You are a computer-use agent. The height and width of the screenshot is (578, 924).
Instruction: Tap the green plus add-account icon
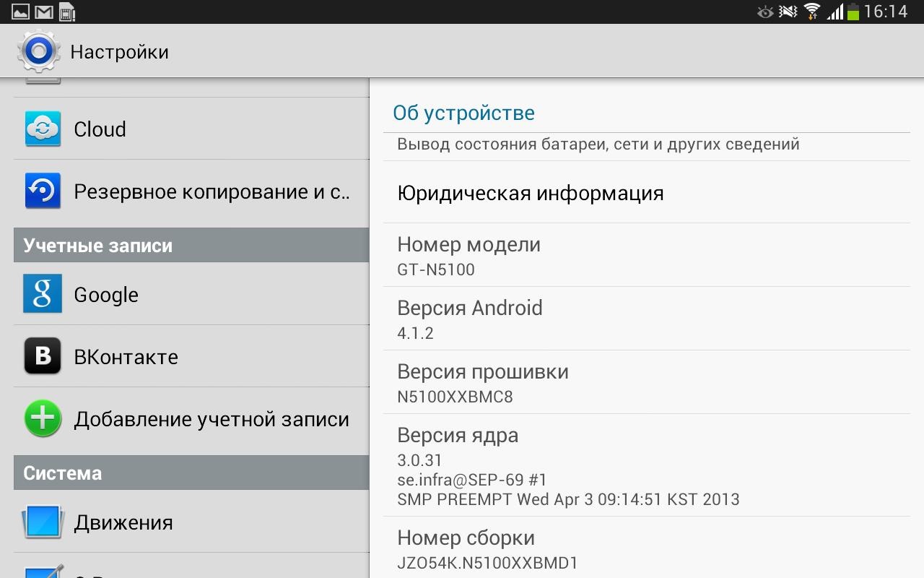(43, 419)
